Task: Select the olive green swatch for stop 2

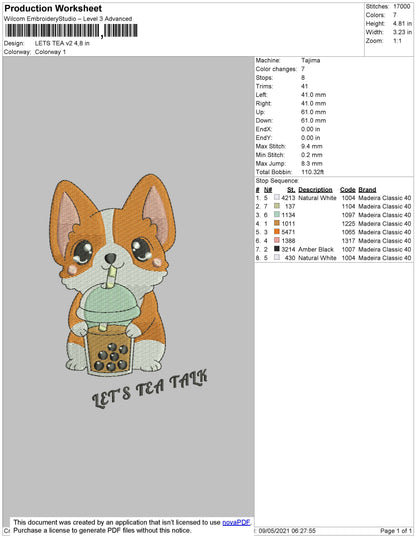Action: click(277, 206)
